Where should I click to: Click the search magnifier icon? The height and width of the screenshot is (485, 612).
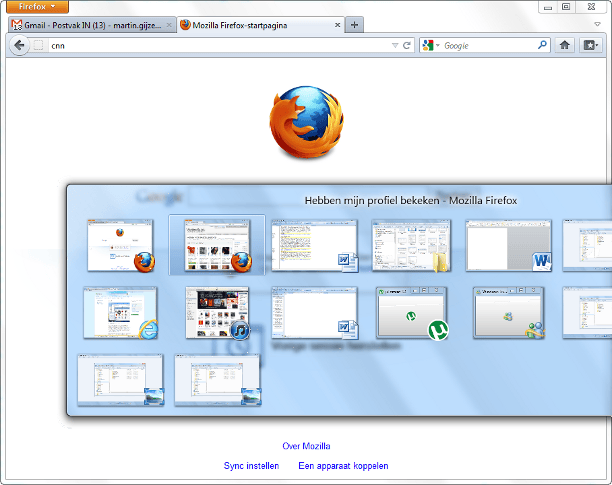coord(542,45)
